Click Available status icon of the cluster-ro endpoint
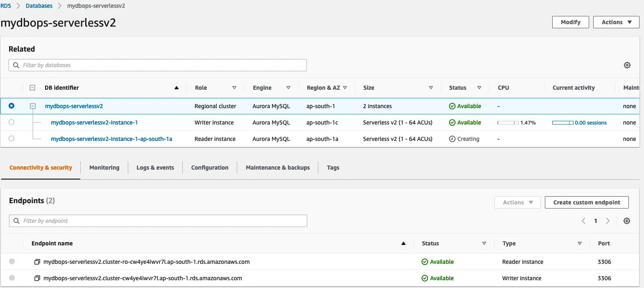The height and width of the screenshot is (288, 644). [x=425, y=262]
